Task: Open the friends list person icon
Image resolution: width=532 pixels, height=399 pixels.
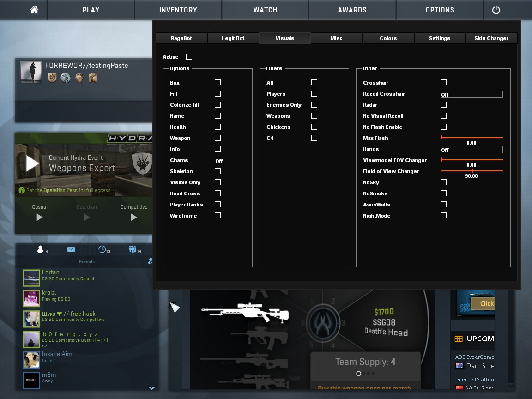Action: pos(40,249)
